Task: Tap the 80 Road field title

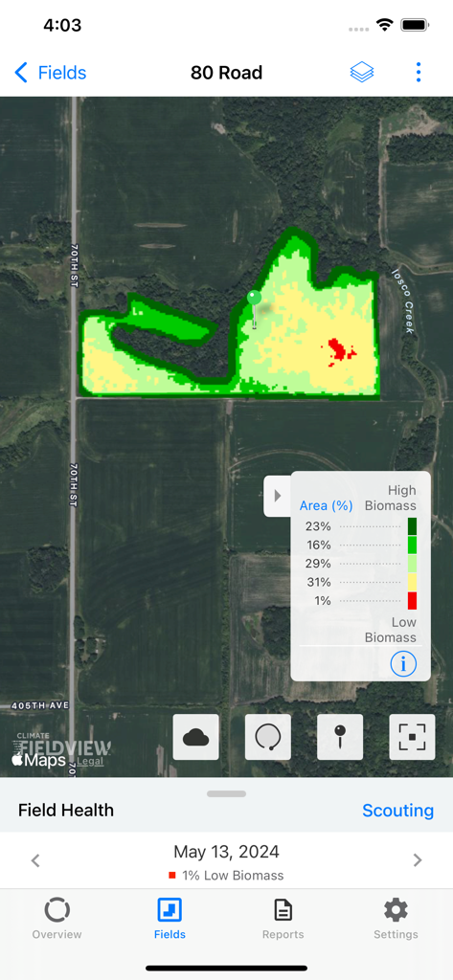Action: (x=226, y=73)
